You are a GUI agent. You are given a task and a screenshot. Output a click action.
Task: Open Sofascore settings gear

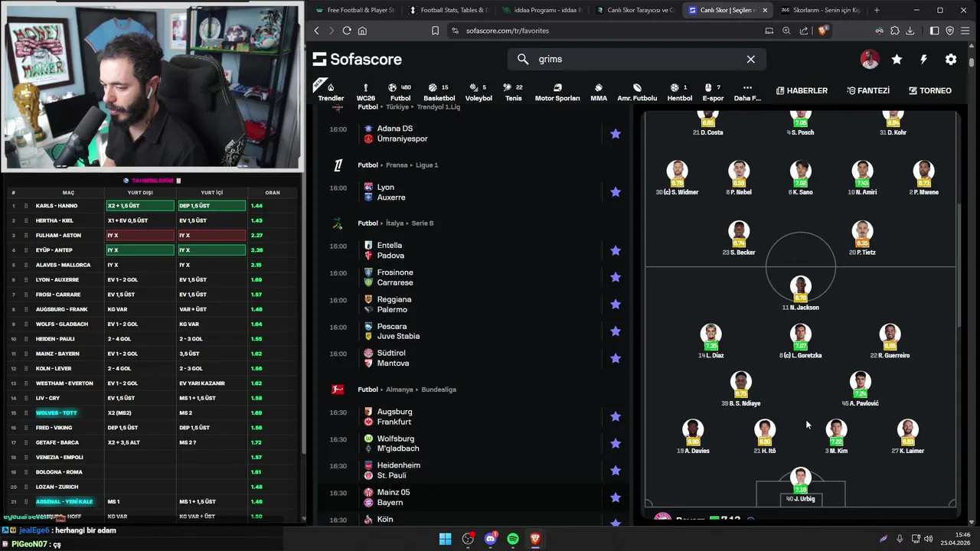point(951,59)
